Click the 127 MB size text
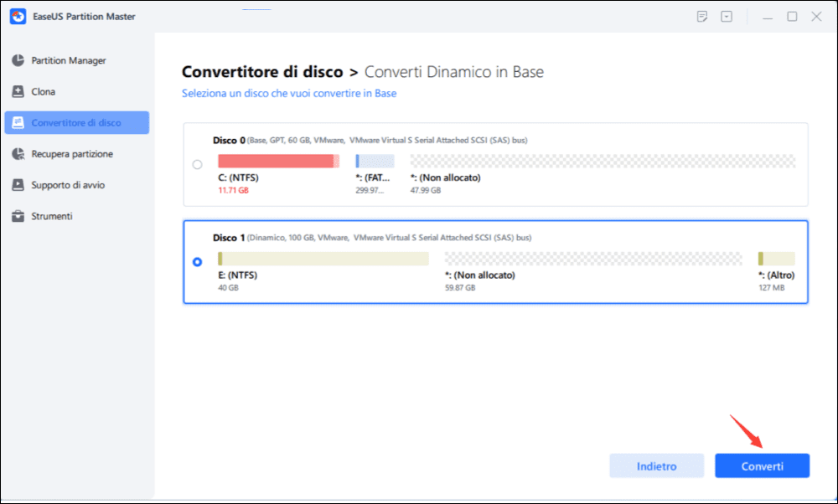This screenshot has width=838, height=504. point(772,288)
